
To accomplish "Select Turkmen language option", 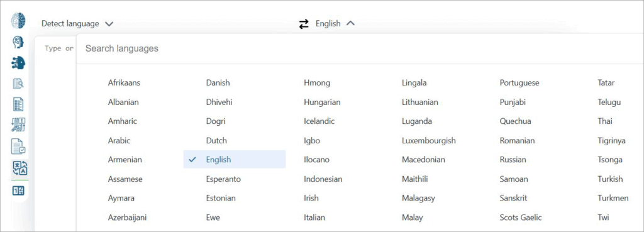I will tap(613, 198).
